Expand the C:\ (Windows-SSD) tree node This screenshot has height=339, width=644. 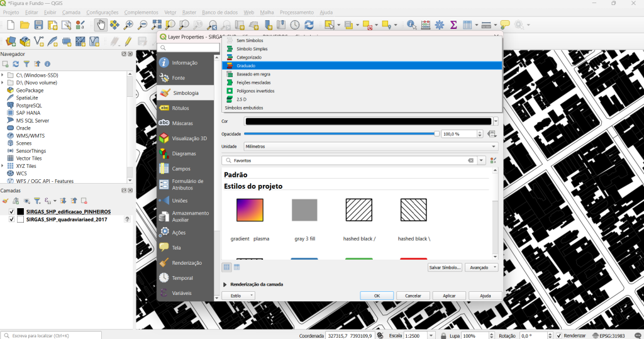click(x=3, y=75)
